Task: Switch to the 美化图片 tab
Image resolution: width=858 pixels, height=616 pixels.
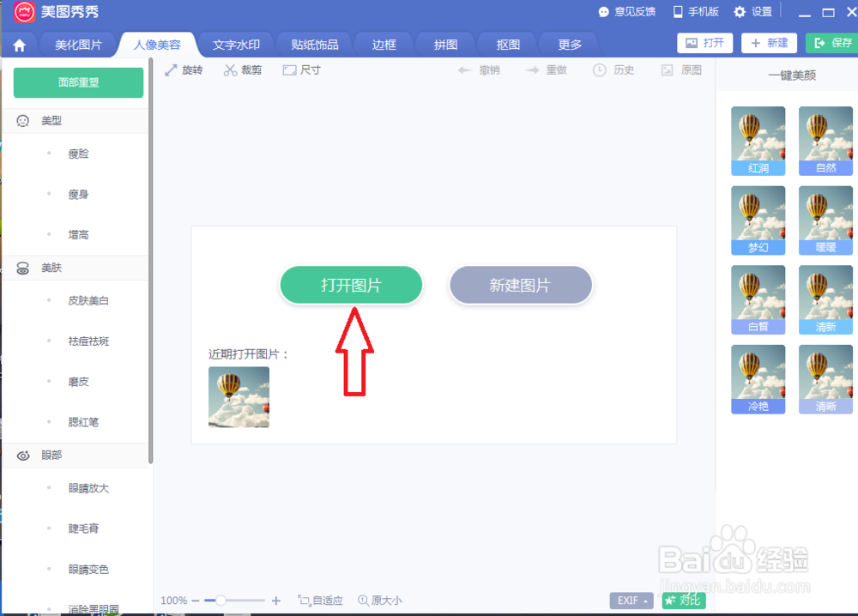Action: click(78, 44)
